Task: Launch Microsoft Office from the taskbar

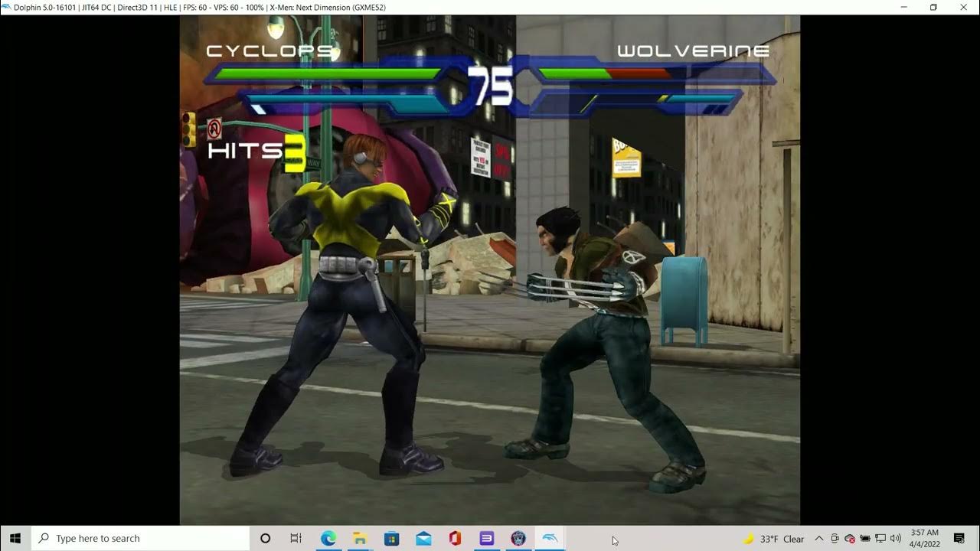Action: (455, 539)
